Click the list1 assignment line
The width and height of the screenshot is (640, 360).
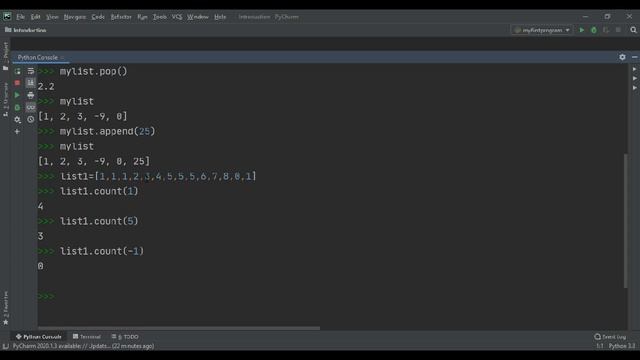158,176
